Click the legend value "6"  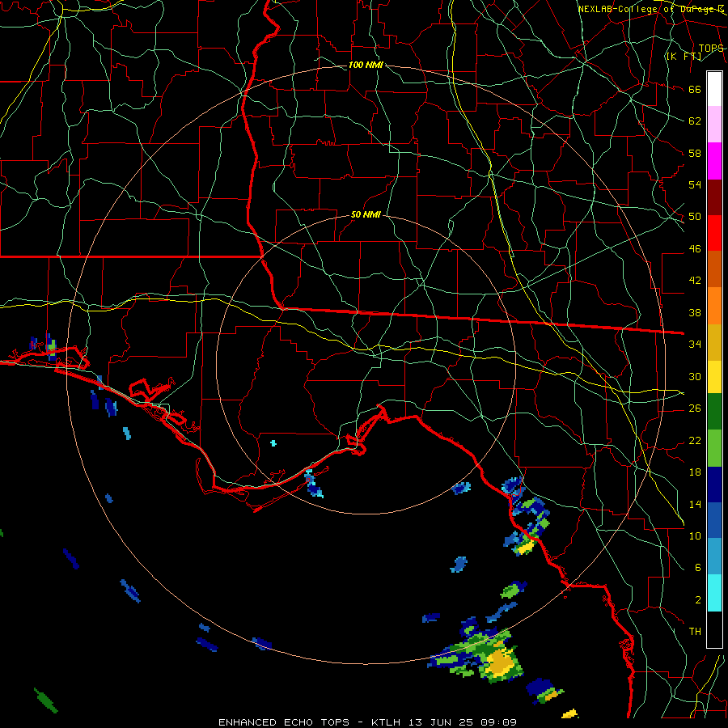[697, 567]
